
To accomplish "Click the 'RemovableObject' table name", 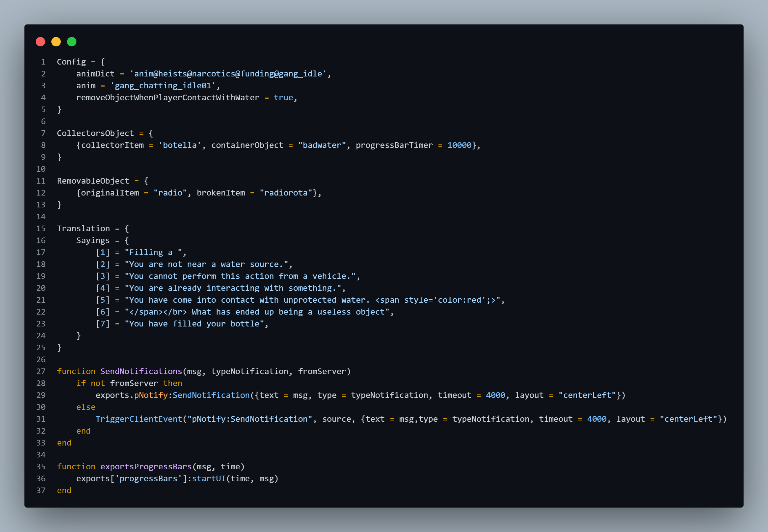I will click(x=93, y=181).
